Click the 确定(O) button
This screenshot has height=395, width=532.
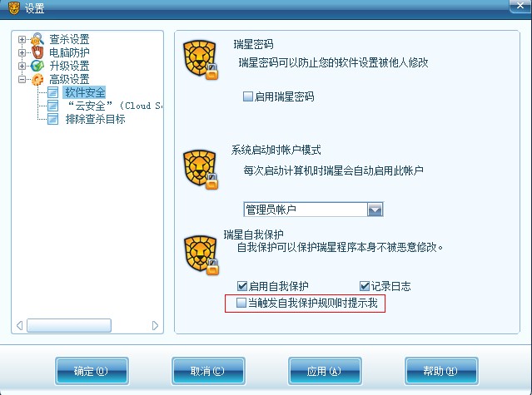[92, 371]
